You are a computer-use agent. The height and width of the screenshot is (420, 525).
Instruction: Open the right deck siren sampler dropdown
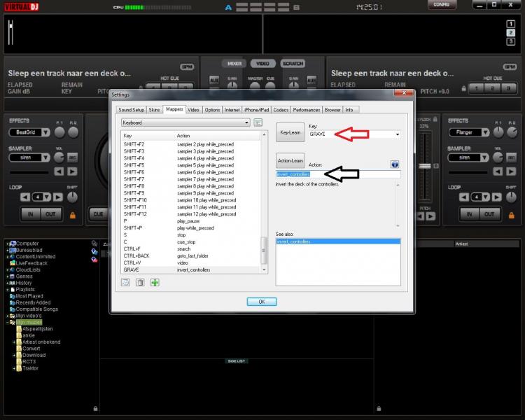(x=484, y=157)
